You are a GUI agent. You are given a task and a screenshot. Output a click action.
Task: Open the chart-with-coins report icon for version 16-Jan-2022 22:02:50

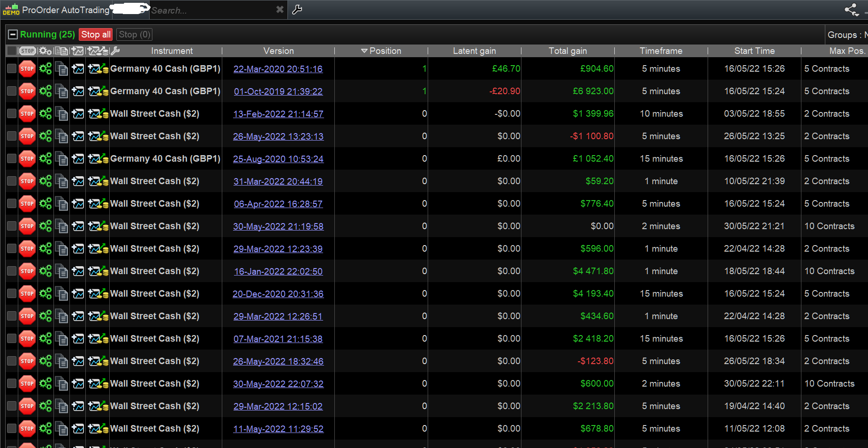coord(98,271)
